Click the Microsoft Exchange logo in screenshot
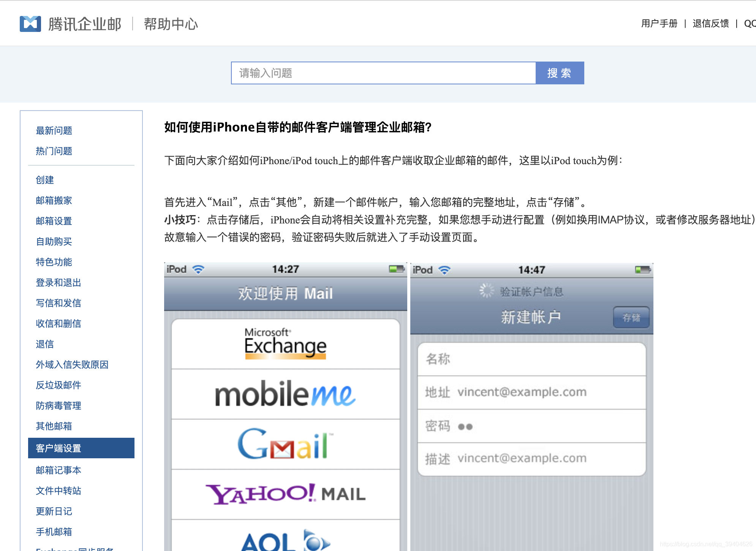The width and height of the screenshot is (756, 551). [x=286, y=343]
